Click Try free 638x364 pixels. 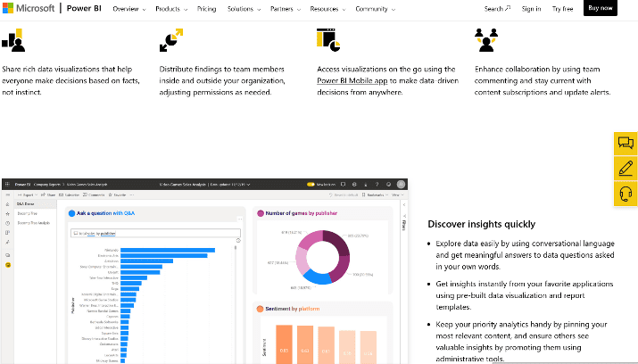562,9
